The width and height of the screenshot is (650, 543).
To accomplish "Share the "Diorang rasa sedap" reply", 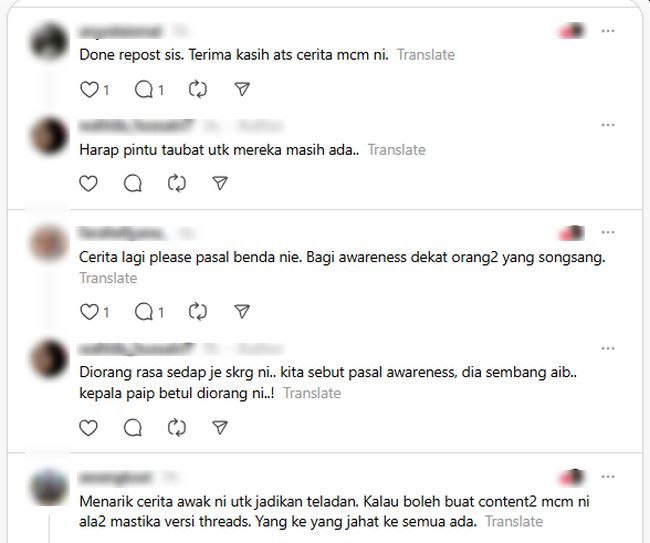I will (x=220, y=428).
